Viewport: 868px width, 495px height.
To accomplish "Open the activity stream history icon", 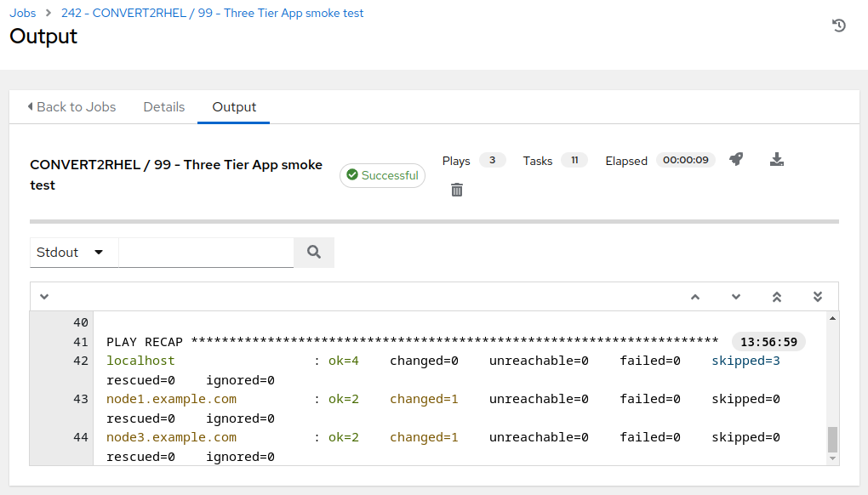I will coord(839,26).
